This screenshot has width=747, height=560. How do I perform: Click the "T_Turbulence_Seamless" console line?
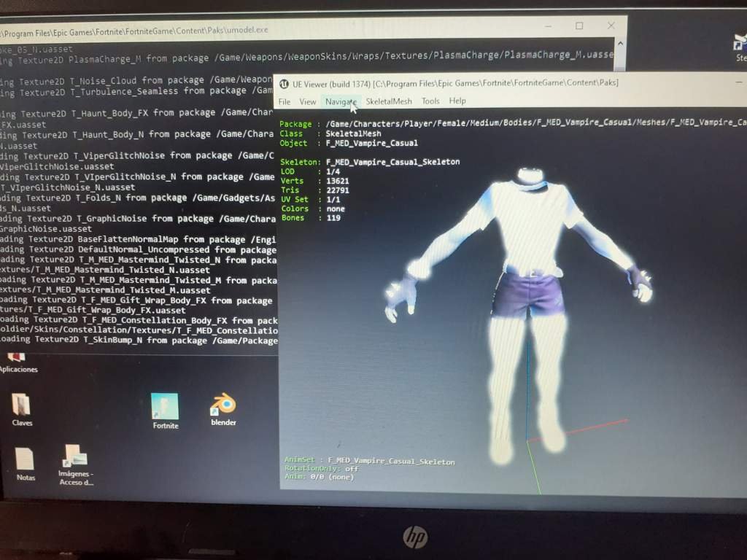pos(136,91)
